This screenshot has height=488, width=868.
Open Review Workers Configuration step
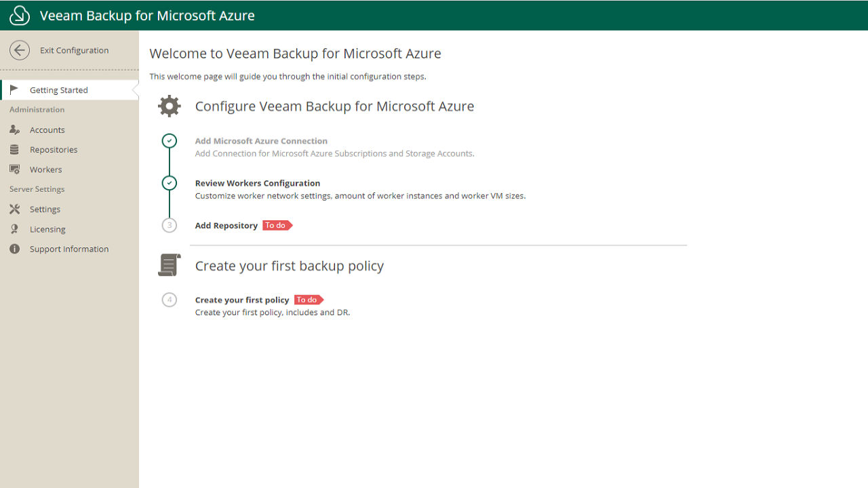(258, 183)
